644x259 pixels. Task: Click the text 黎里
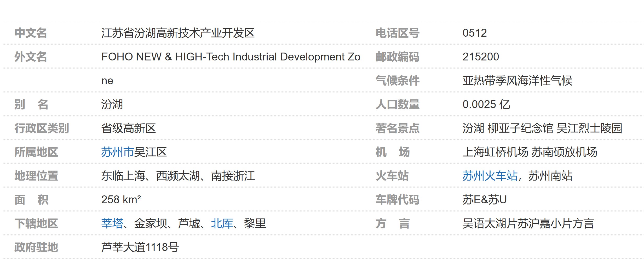255,223
